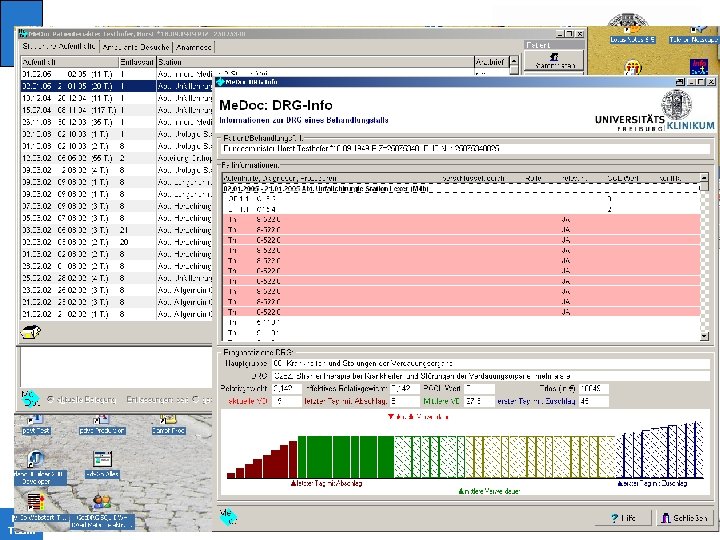
Task: Open the round yellow people desktop icon
Action: (632, 67)
